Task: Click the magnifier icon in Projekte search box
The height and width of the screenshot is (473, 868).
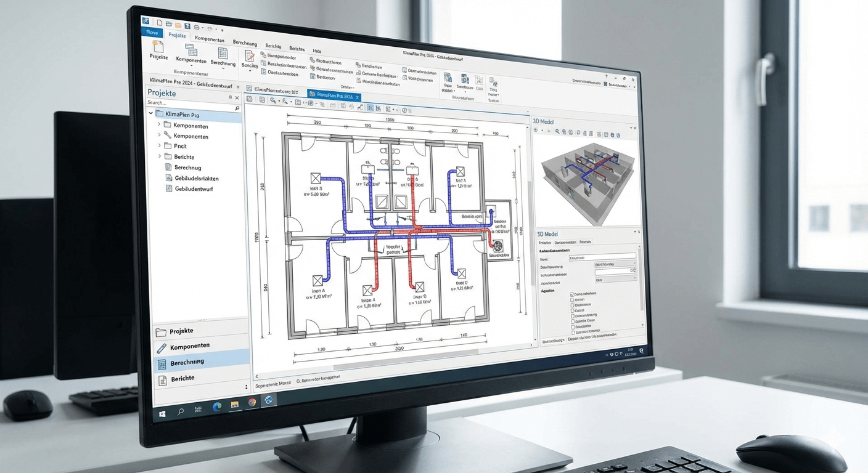Action: click(237, 108)
